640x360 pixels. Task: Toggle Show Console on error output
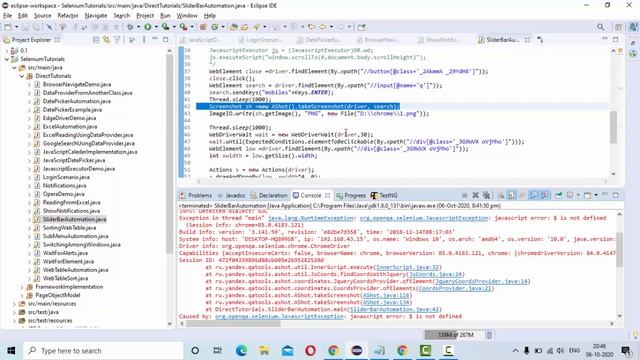tap(544, 195)
